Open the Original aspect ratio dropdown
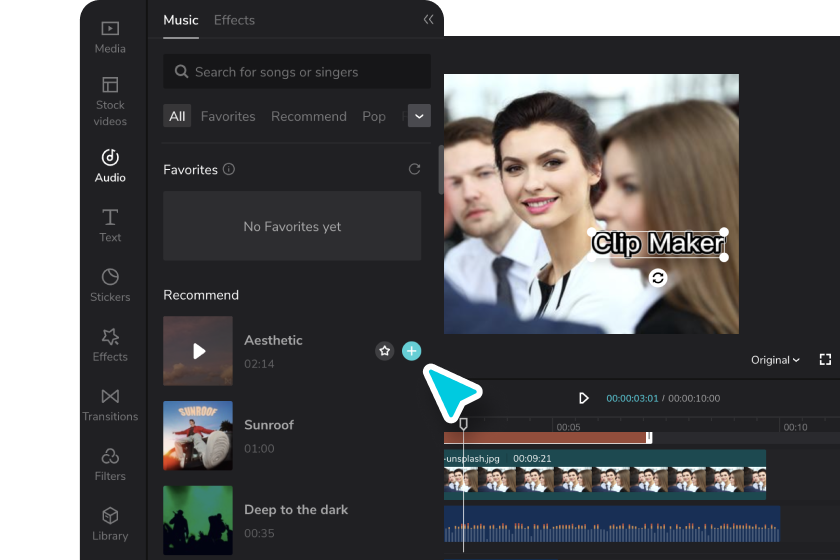The height and width of the screenshot is (560, 840). pyautogui.click(x=775, y=360)
